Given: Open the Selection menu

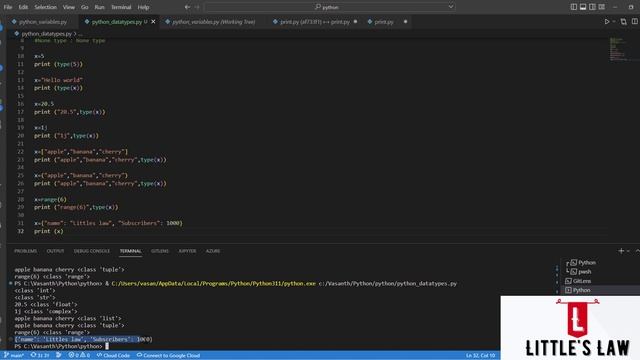Looking at the screenshot, I should (45, 7).
